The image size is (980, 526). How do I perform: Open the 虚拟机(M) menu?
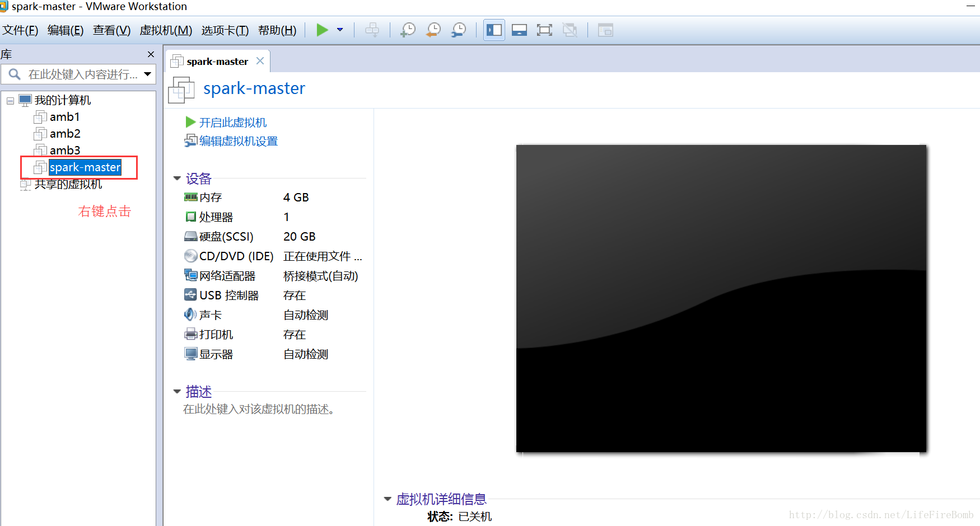click(166, 30)
